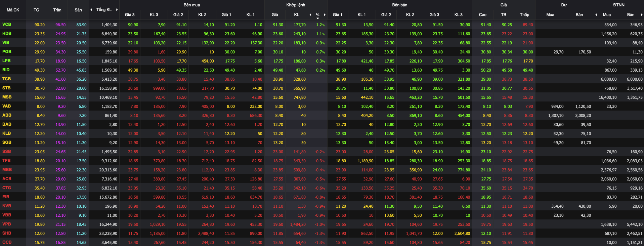644x246 pixels.
Task: Click ABB surplus sell 3,008,20
Action: pyautogui.click(x=583, y=116)
